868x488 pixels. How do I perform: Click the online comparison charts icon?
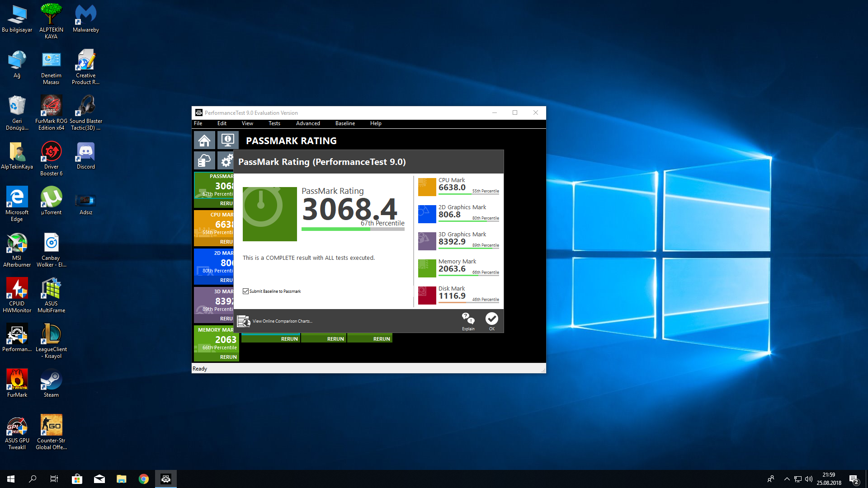[244, 321]
